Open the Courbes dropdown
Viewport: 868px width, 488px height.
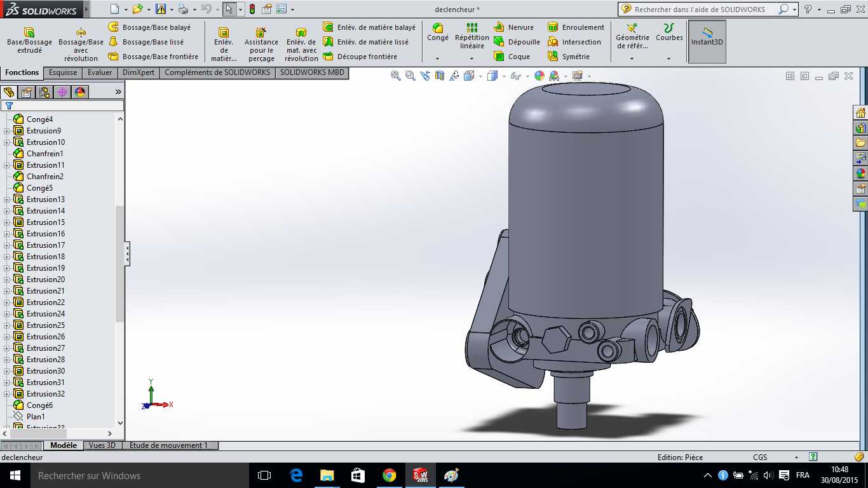point(669,58)
